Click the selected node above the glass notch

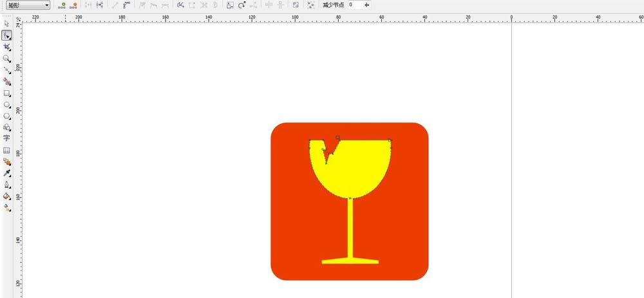point(337,137)
